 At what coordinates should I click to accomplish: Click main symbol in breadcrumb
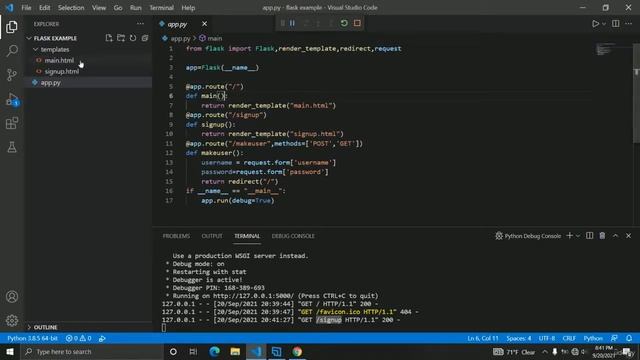tap(211, 38)
